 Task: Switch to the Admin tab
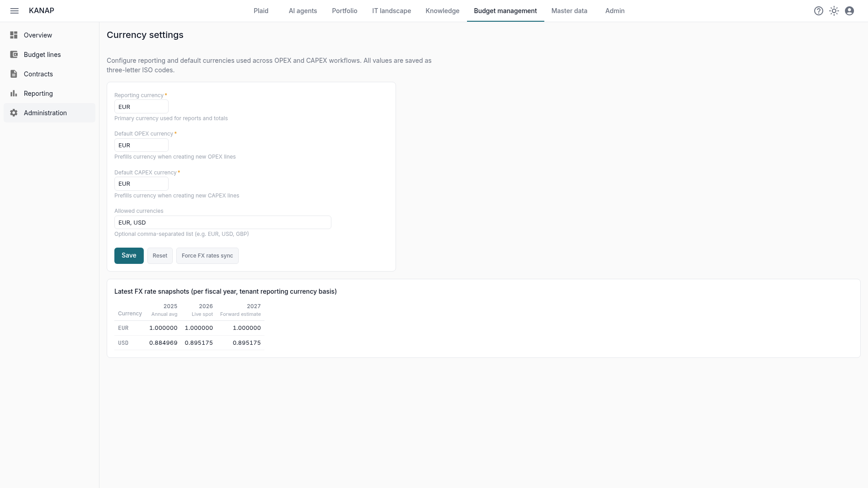[x=615, y=11]
